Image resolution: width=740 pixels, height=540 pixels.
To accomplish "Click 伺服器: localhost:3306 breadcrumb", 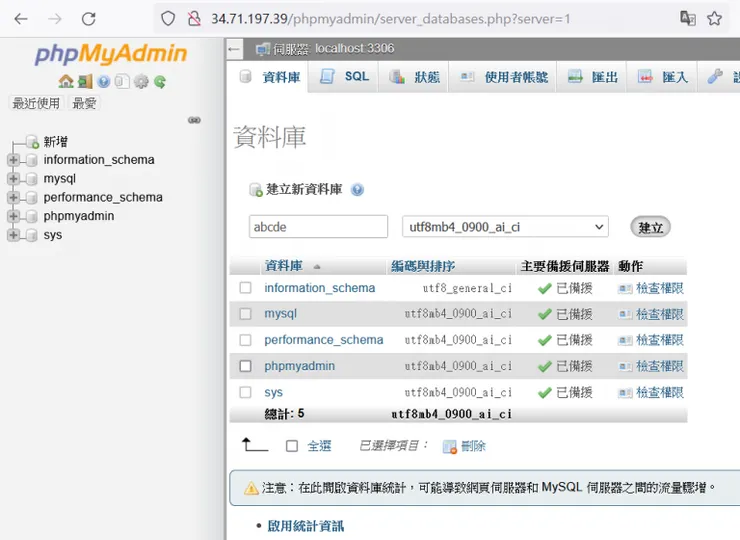I will 333,49.
